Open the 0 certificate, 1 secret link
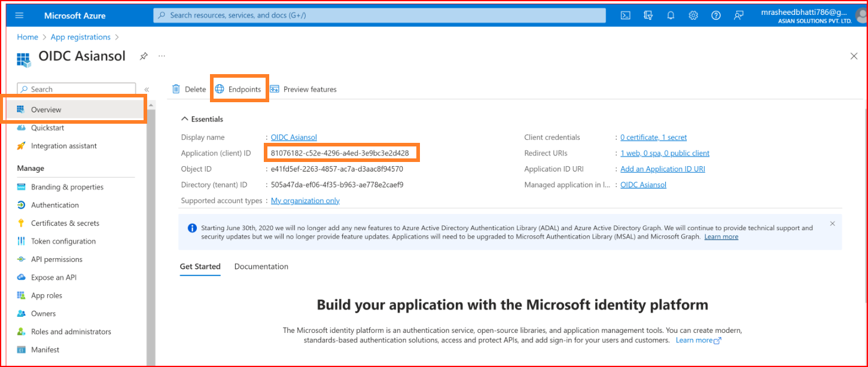868x367 pixels. click(653, 137)
